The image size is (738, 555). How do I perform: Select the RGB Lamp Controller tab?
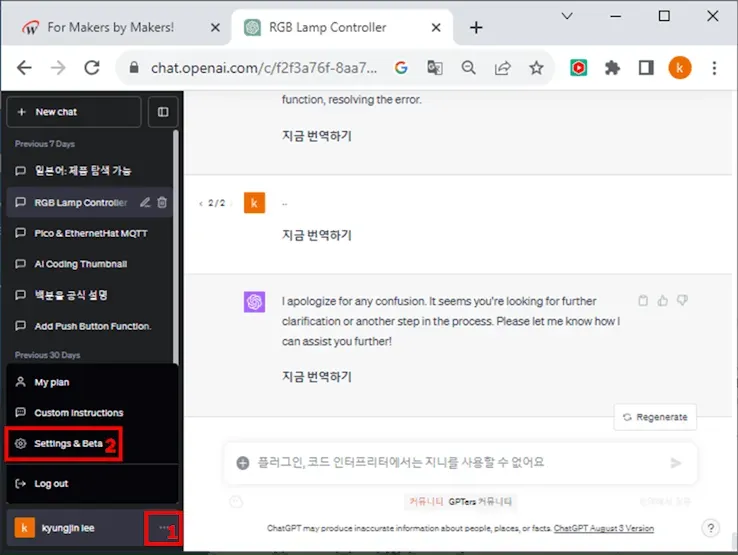pos(327,27)
